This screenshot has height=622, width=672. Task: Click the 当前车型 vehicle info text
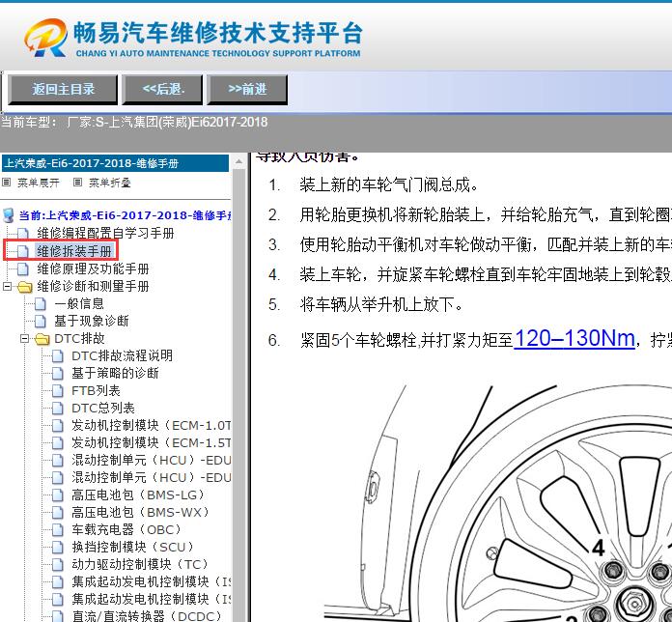tap(134, 122)
